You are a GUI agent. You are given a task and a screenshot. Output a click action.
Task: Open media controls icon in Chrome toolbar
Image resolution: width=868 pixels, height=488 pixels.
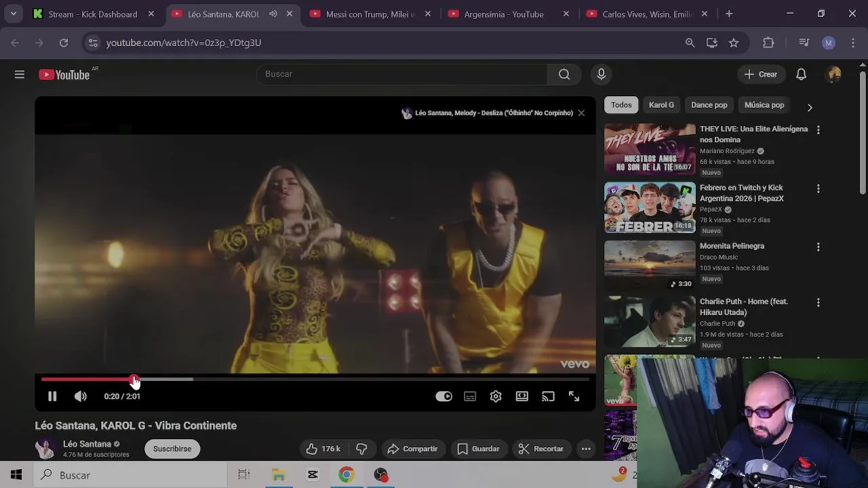click(x=804, y=43)
